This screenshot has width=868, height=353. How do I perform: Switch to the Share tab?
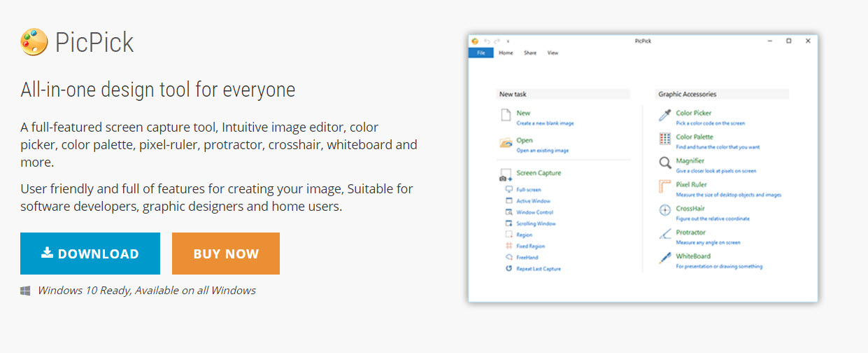530,53
